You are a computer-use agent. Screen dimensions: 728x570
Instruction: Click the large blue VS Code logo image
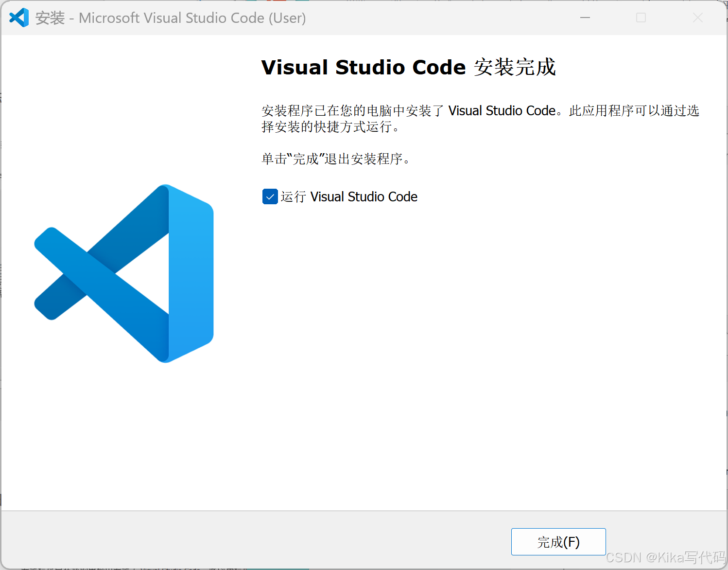click(x=123, y=273)
